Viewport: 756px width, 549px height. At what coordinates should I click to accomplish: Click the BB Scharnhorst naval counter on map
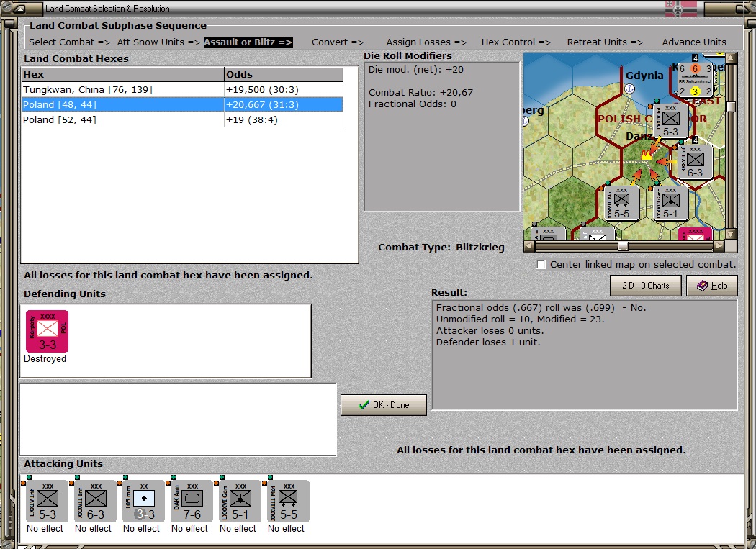[696, 80]
